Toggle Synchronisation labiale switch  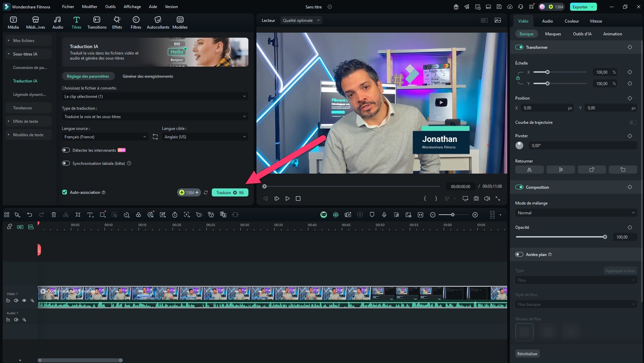(66, 163)
